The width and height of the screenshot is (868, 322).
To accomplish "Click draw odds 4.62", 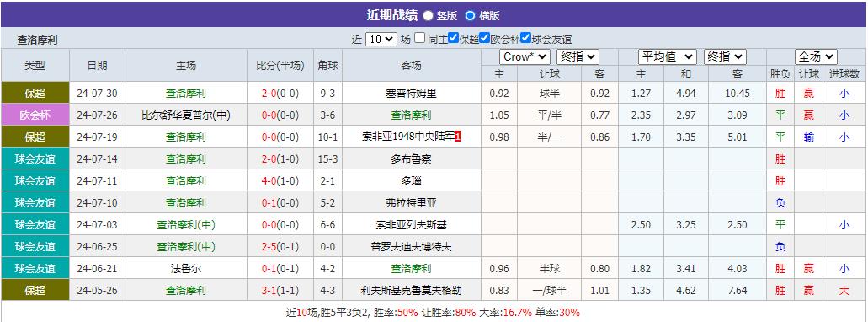I will pyautogui.click(x=686, y=291).
